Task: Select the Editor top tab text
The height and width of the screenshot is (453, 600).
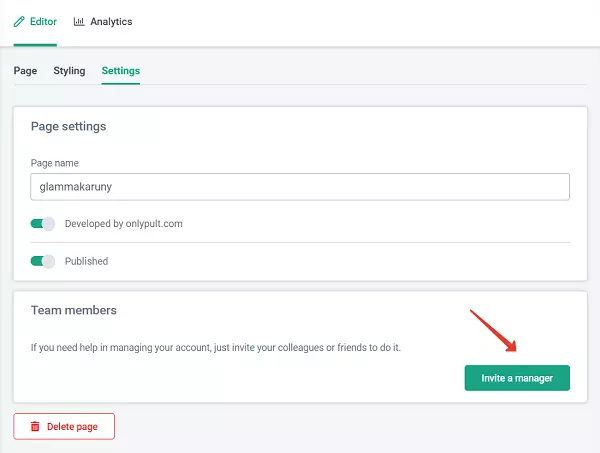Action: click(x=43, y=22)
